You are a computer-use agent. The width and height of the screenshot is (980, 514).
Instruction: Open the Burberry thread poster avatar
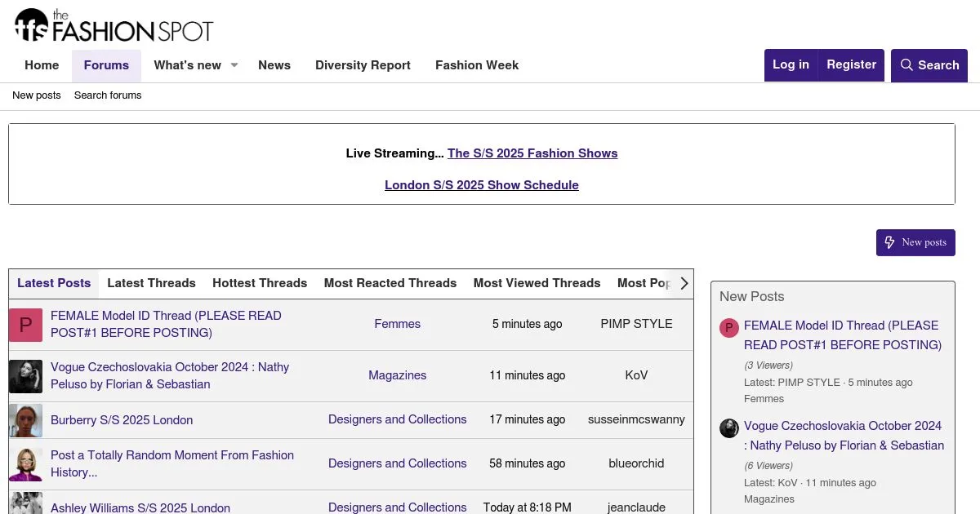point(25,420)
